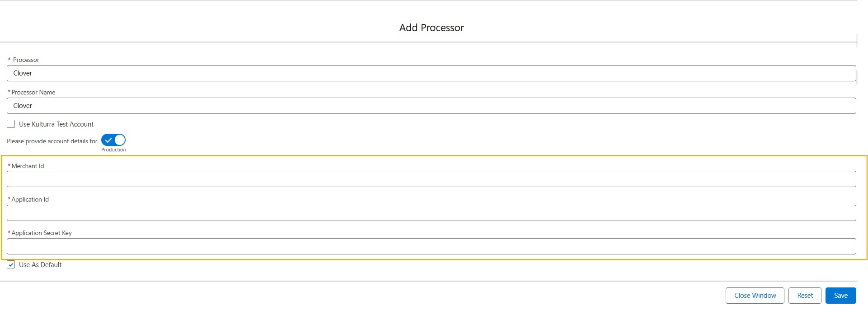Click the Merchant Id field label

pyautogui.click(x=28, y=166)
